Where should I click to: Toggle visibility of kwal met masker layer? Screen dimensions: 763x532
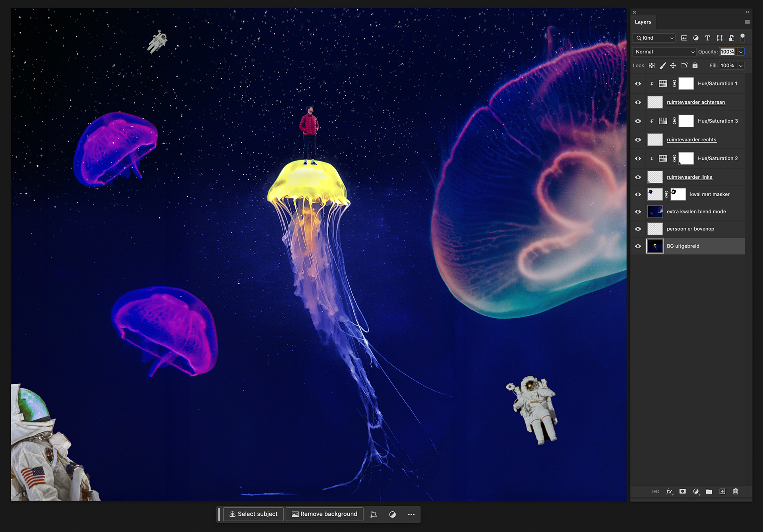pos(638,195)
